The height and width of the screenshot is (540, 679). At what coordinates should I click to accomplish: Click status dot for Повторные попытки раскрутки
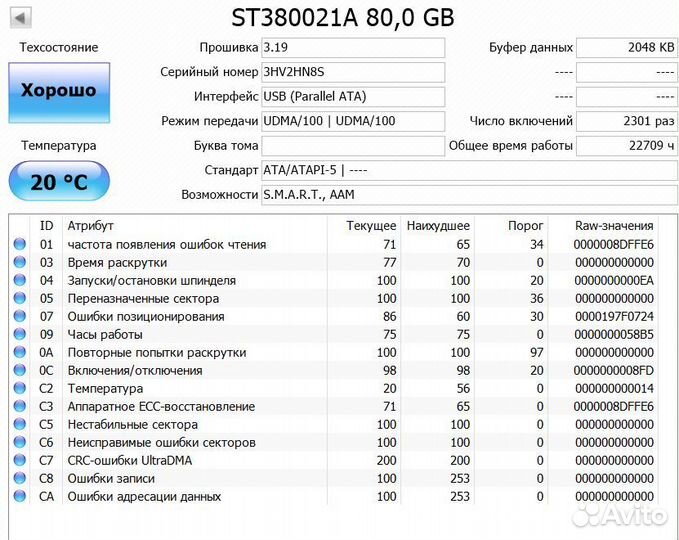click(19, 352)
